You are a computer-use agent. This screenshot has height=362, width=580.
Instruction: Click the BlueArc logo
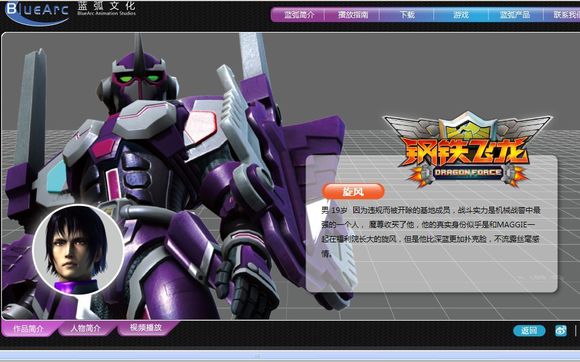coord(37,13)
